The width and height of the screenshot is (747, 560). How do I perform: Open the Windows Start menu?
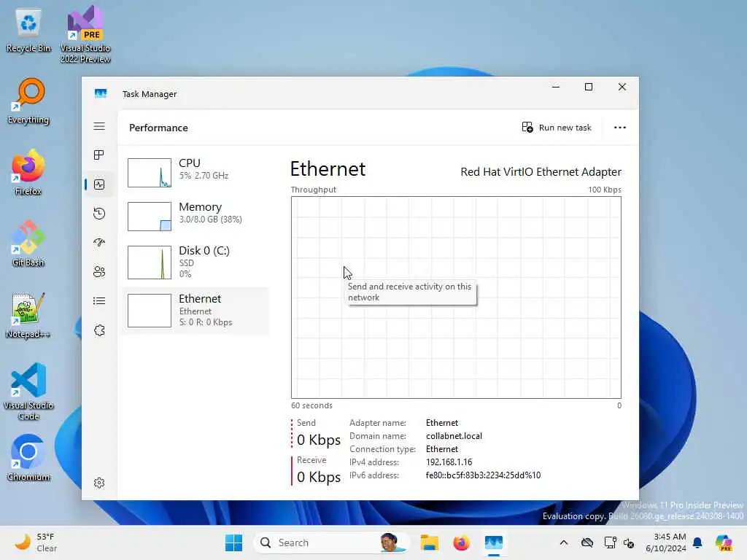233,542
